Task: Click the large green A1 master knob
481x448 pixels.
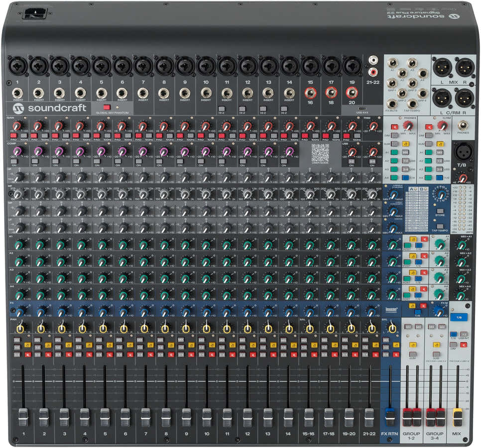Action: tap(440, 244)
